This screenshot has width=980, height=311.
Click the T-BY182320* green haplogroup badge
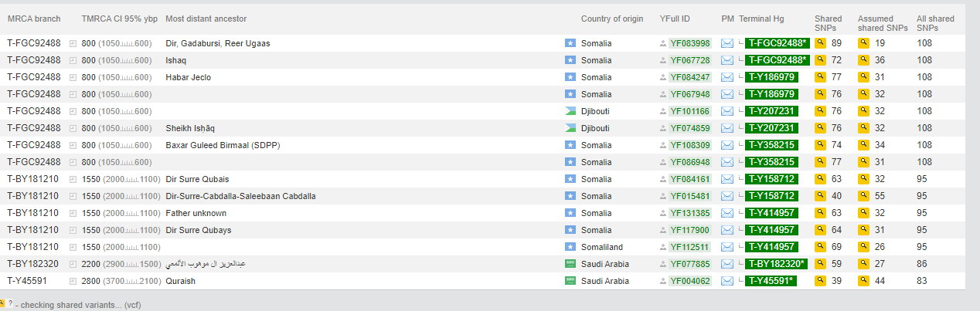tap(776, 264)
